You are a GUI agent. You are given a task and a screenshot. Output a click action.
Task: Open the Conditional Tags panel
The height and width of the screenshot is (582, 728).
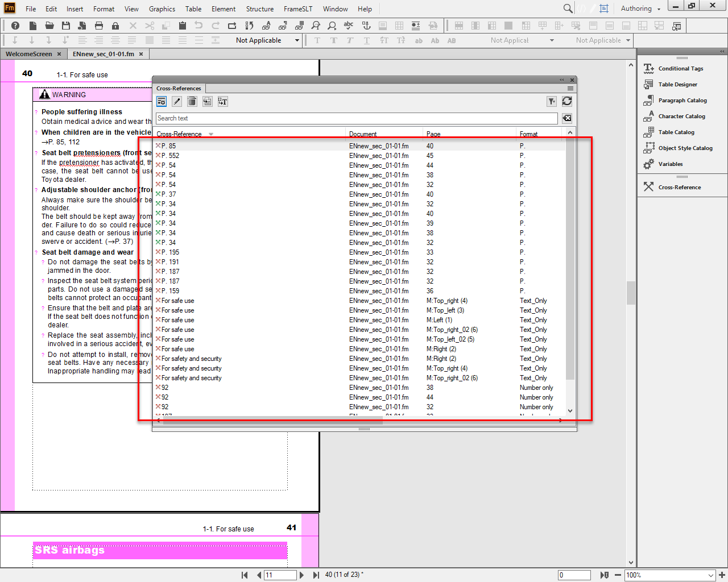click(681, 68)
